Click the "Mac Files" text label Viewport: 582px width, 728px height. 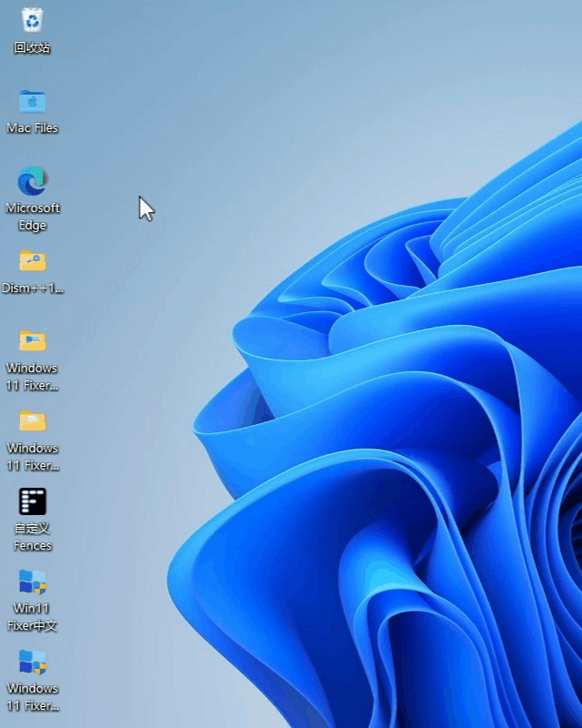(x=33, y=128)
